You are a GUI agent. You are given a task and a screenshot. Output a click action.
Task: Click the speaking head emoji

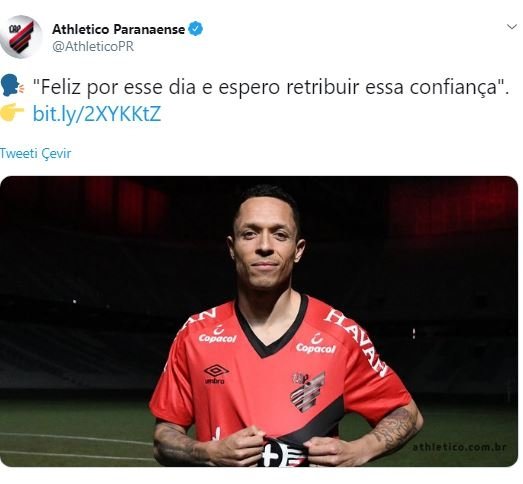[x=12, y=86]
